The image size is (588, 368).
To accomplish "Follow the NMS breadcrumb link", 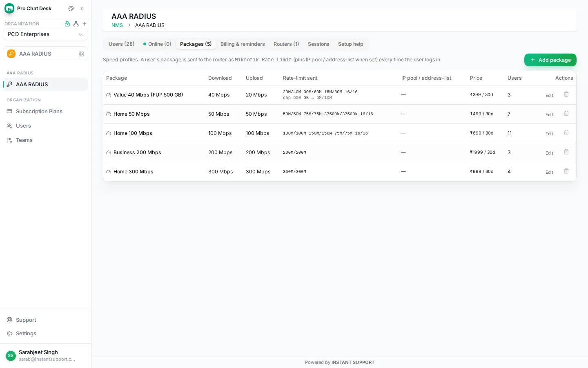I will [x=117, y=25].
